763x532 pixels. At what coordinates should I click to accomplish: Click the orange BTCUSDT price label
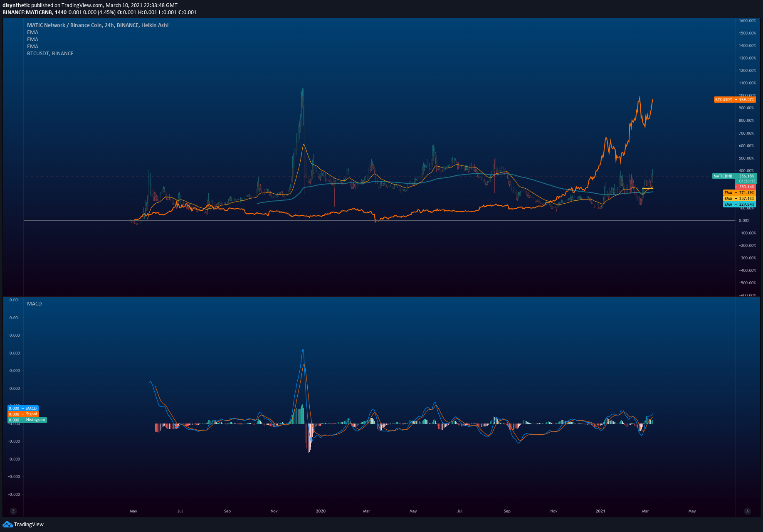click(734, 100)
